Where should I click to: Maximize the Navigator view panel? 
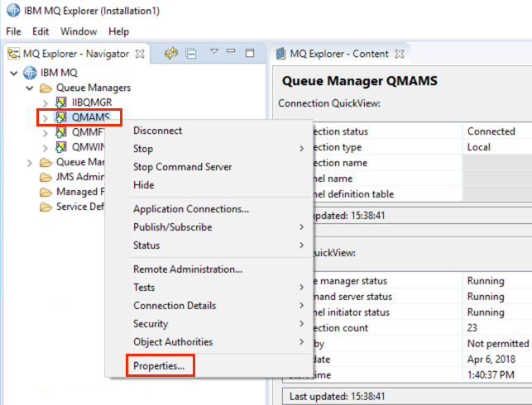(250, 53)
